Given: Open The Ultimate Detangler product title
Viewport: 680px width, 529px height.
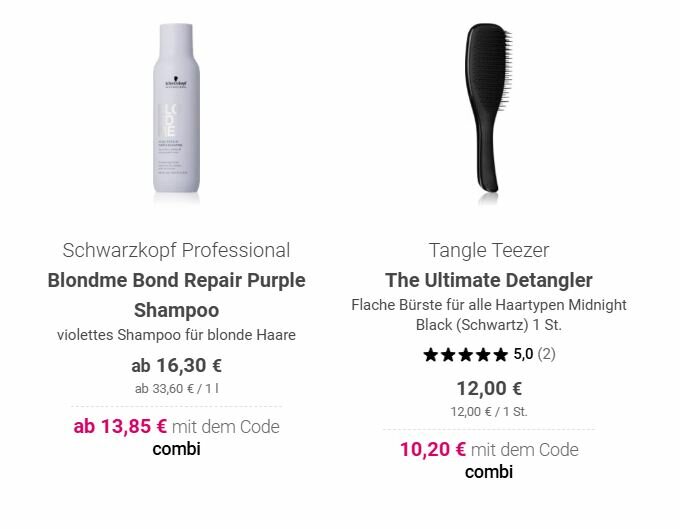Looking at the screenshot, I should point(489,280).
